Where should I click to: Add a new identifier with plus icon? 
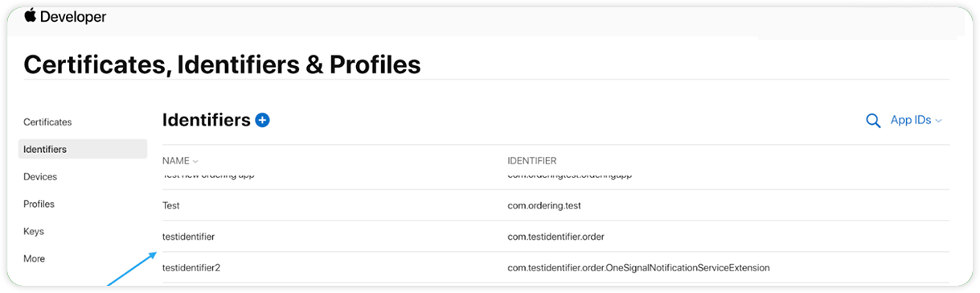coord(262,120)
